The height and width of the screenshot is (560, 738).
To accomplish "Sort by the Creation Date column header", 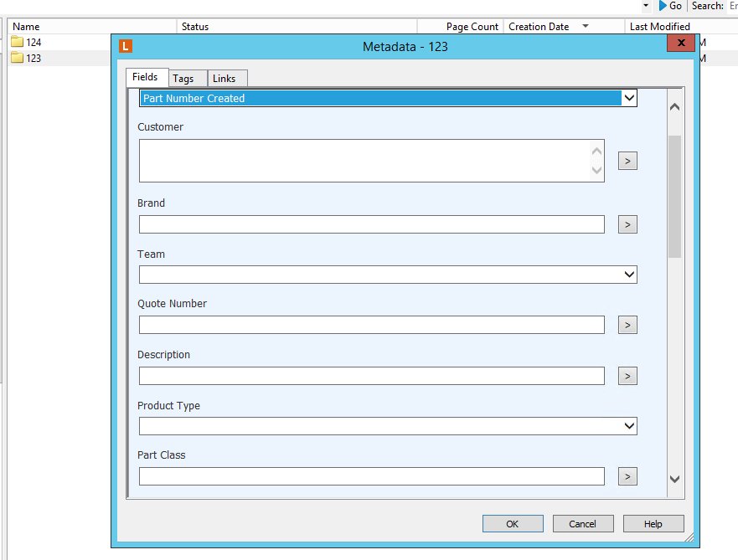I will coord(539,27).
